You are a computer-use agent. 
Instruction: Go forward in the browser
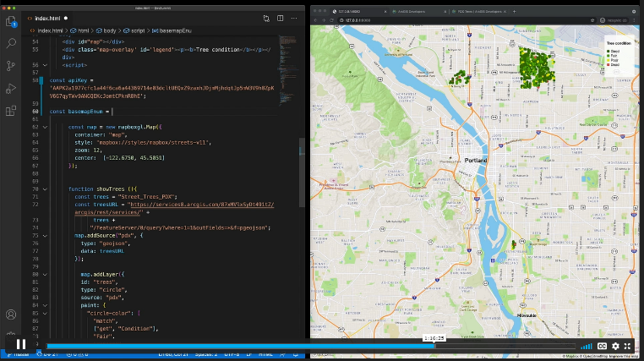pos(324,20)
